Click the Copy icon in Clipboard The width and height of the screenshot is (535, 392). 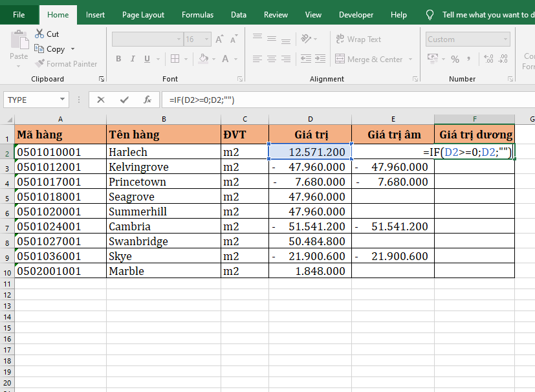click(39, 49)
